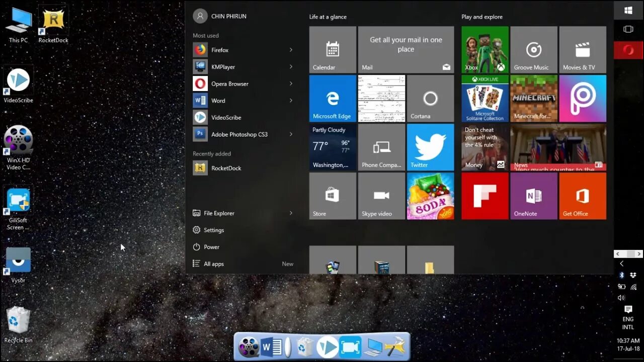The image size is (644, 362).
Task: Launch KMPlayer from Most used
Action: pyautogui.click(x=243, y=67)
